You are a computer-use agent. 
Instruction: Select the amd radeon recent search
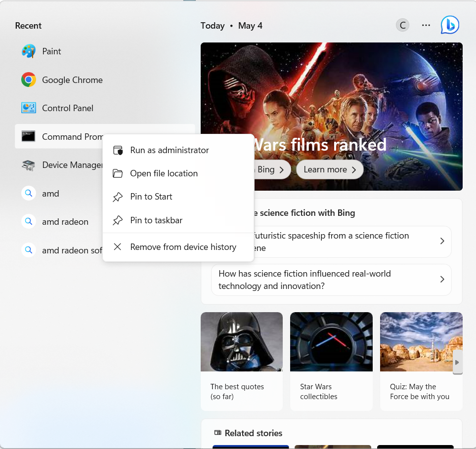click(x=65, y=222)
